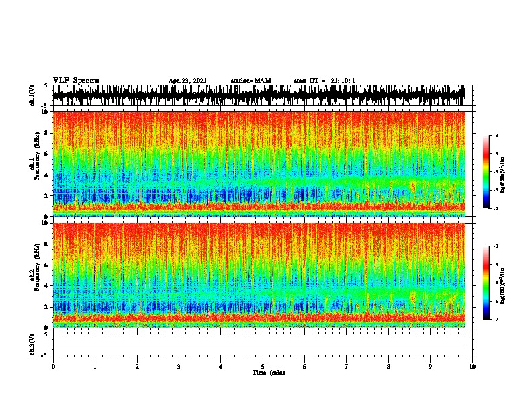Click the ch.2 spectrogram color scale bar
Screen dimensions: 532x411
(x=486, y=283)
